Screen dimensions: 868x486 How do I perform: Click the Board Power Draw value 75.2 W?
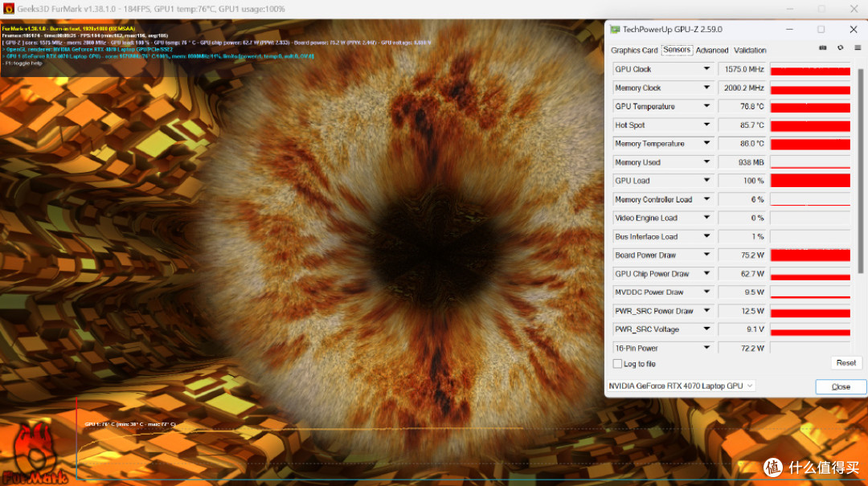click(x=743, y=255)
